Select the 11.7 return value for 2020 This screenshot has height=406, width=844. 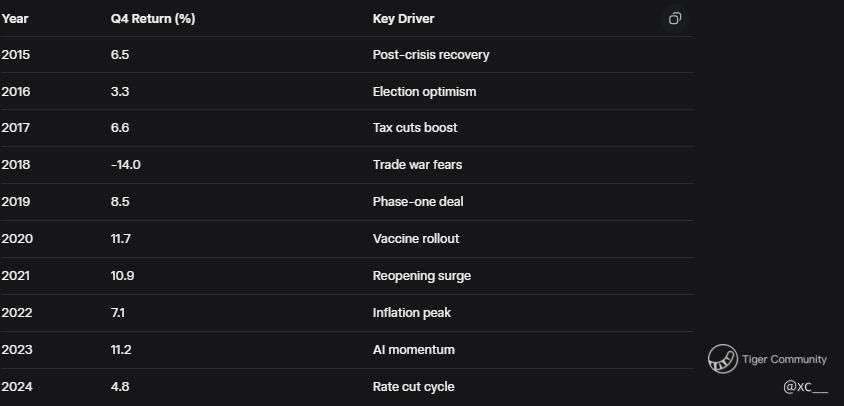121,239
